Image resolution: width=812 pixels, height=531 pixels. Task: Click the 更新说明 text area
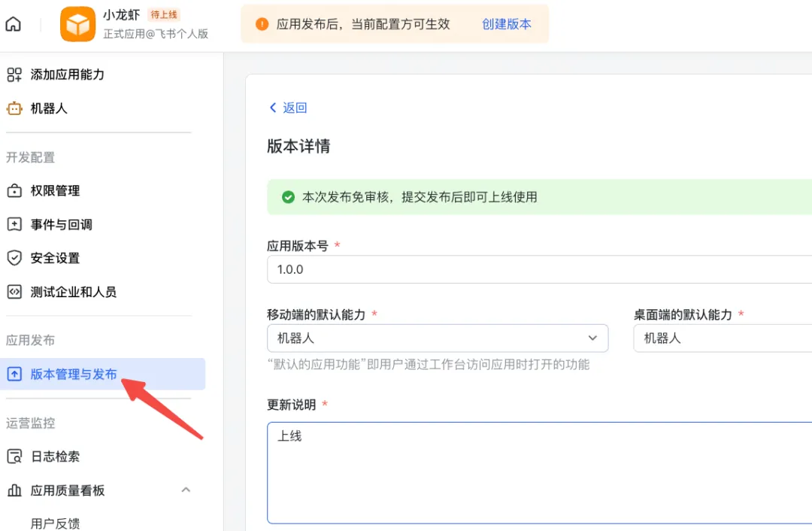click(x=538, y=472)
